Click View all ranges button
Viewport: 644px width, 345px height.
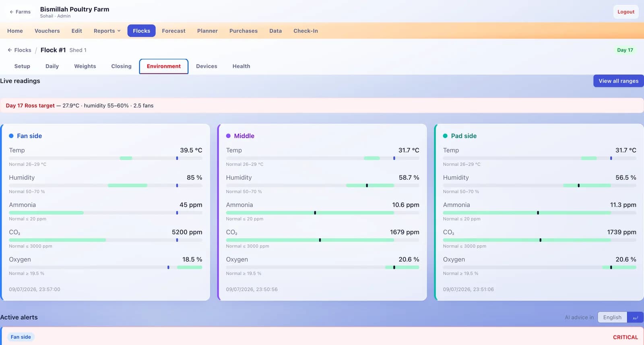(618, 81)
